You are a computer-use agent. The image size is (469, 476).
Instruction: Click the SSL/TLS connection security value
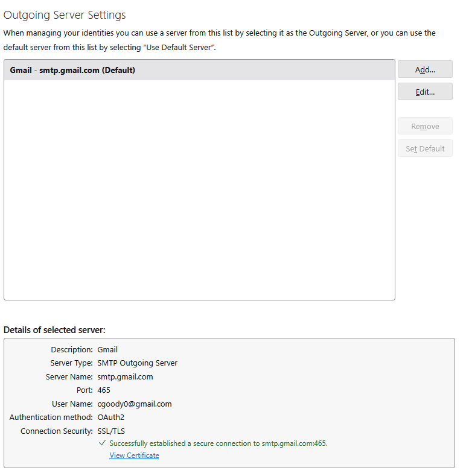point(112,431)
